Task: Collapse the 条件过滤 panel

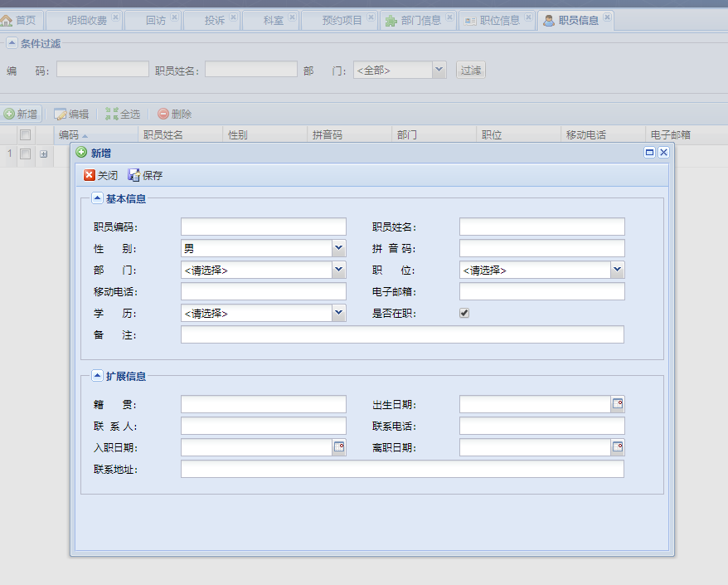Action: (12, 43)
